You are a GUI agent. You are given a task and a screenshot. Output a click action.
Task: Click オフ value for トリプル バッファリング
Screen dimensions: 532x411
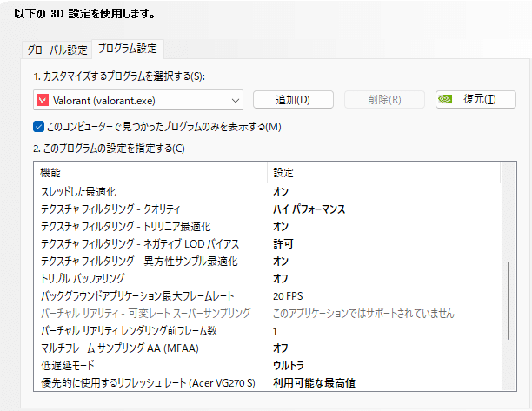pos(281,279)
